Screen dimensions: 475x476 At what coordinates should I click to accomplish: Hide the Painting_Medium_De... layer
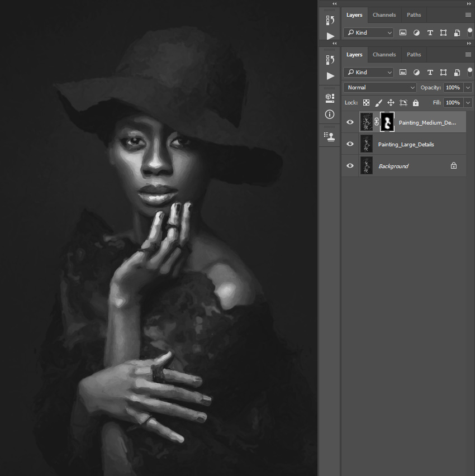[x=350, y=122]
